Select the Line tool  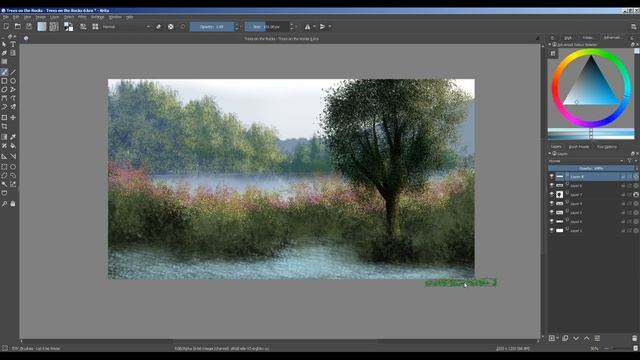coord(13,72)
